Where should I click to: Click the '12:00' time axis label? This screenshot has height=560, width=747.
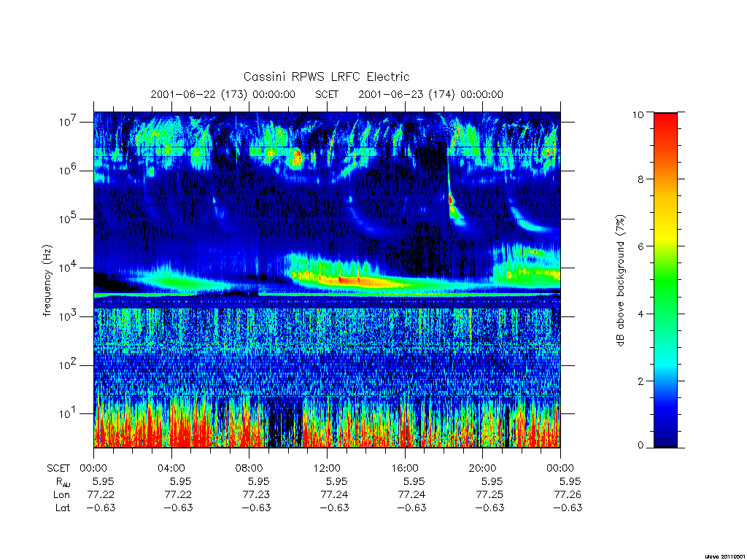point(327,468)
